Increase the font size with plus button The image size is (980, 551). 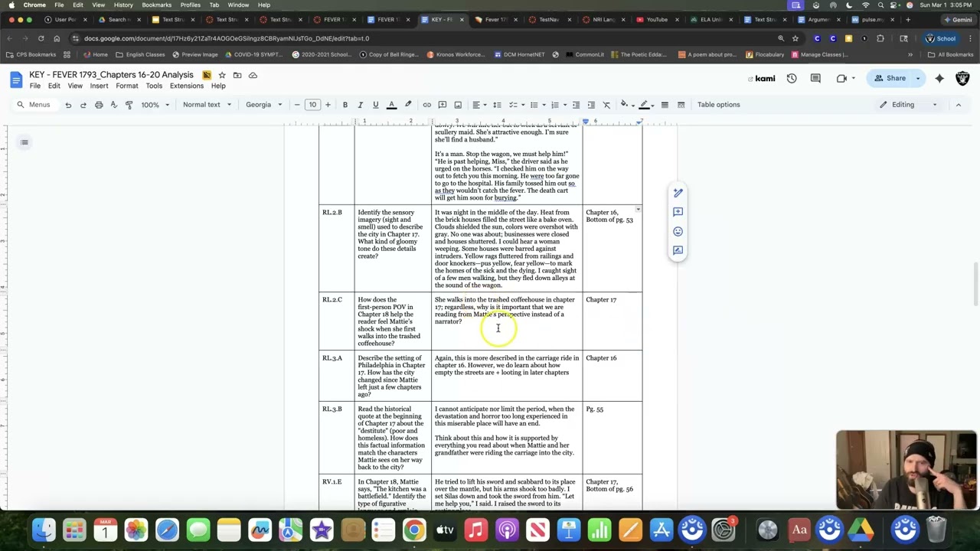(x=328, y=105)
